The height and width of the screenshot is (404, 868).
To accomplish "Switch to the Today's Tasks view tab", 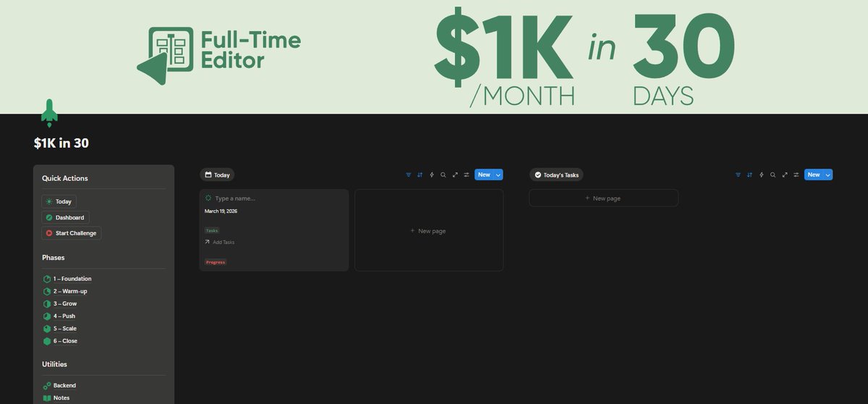I will [x=556, y=174].
